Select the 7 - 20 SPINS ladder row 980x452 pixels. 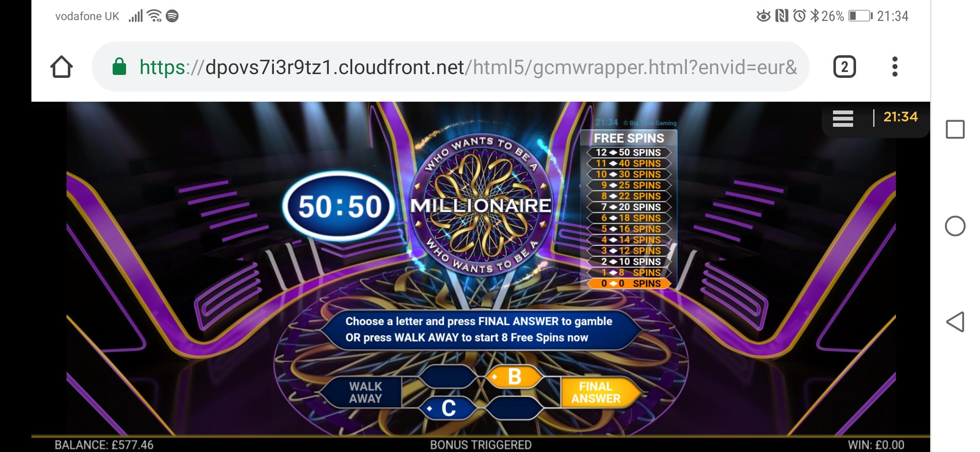628,207
